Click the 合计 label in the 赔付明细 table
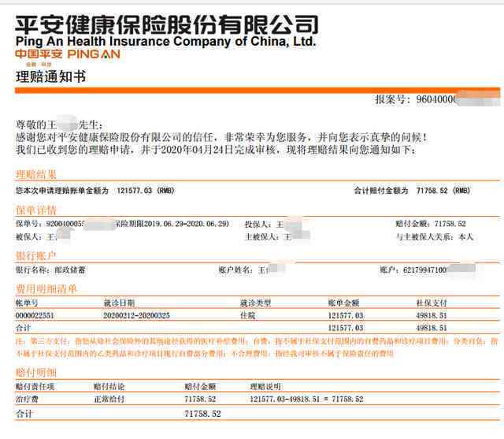 pos(24,414)
